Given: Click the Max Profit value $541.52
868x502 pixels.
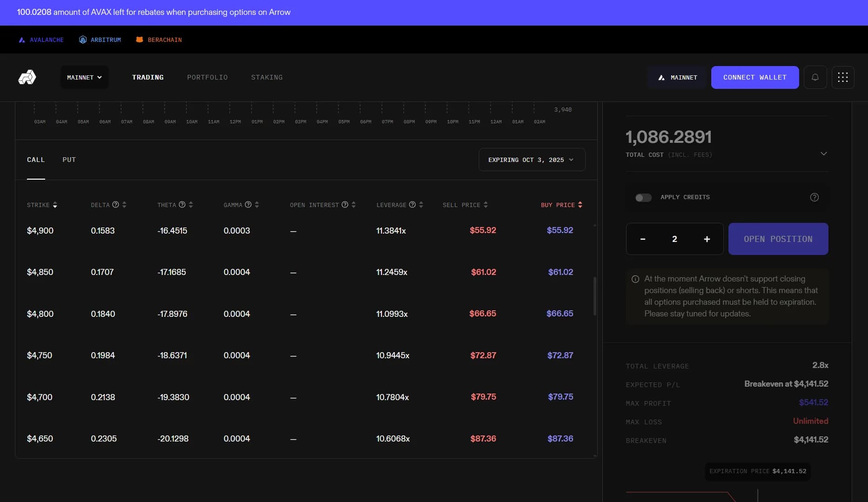Looking at the screenshot, I should pos(813,402).
